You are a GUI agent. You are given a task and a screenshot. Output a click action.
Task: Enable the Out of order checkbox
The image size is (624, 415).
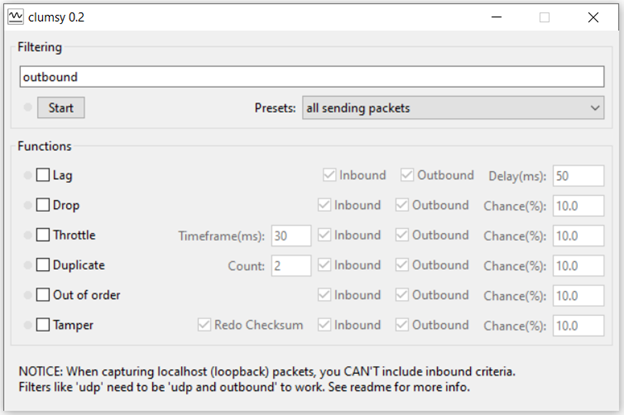coord(43,295)
